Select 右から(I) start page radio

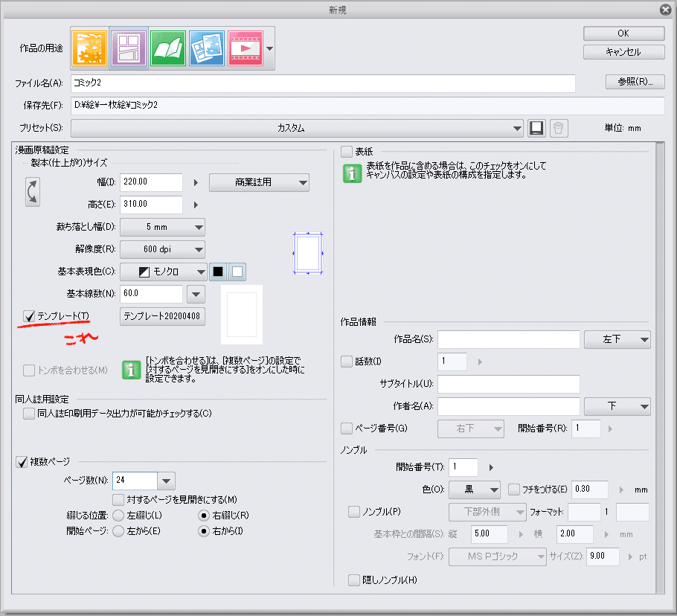coord(204,531)
